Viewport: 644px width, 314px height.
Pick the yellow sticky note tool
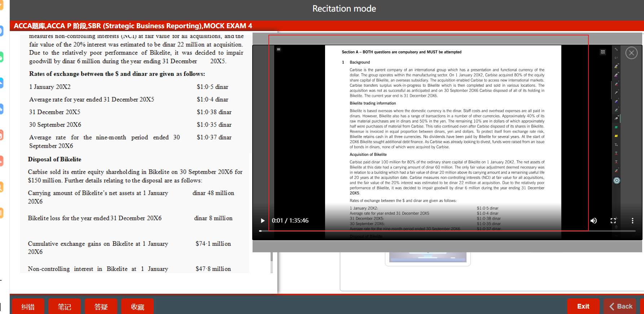(616, 136)
